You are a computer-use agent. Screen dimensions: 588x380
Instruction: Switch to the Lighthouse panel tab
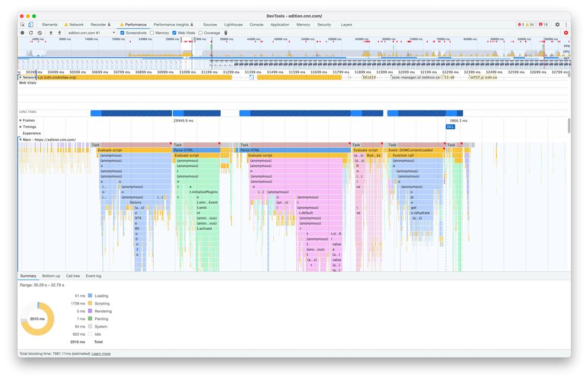233,25
